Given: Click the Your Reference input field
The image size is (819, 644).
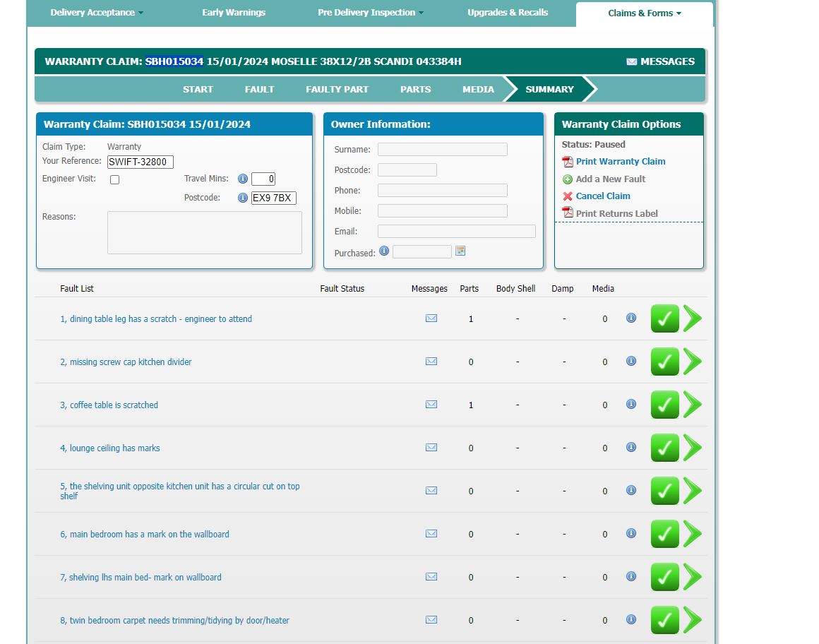Looking at the screenshot, I should tap(141, 162).
